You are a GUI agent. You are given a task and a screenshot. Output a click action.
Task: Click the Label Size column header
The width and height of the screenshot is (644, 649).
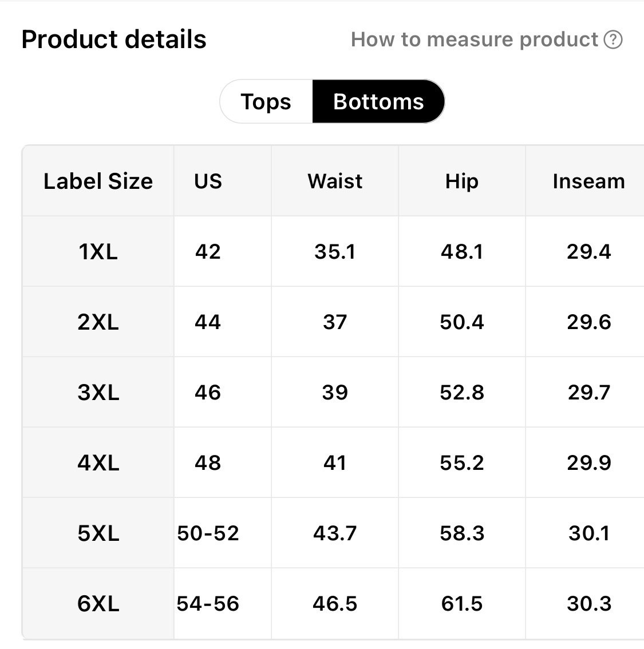[98, 181]
